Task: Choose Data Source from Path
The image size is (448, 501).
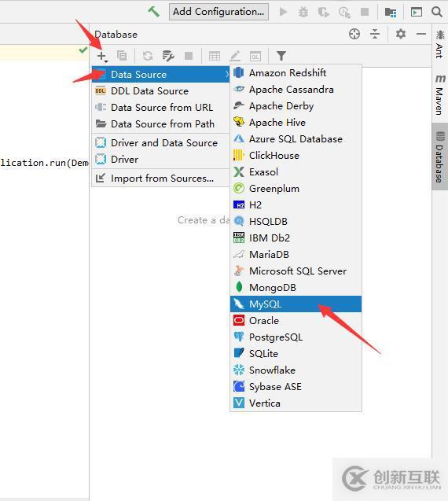Action: coord(161,124)
